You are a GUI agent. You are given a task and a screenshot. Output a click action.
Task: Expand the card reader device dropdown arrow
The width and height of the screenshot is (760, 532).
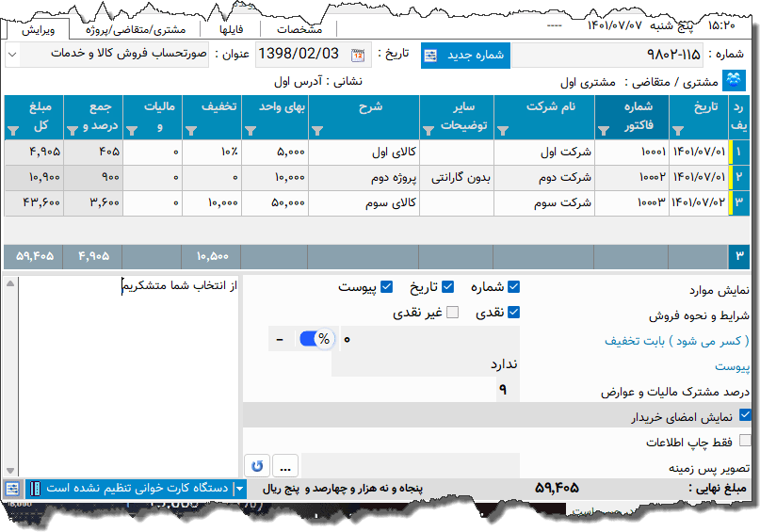[239, 489]
